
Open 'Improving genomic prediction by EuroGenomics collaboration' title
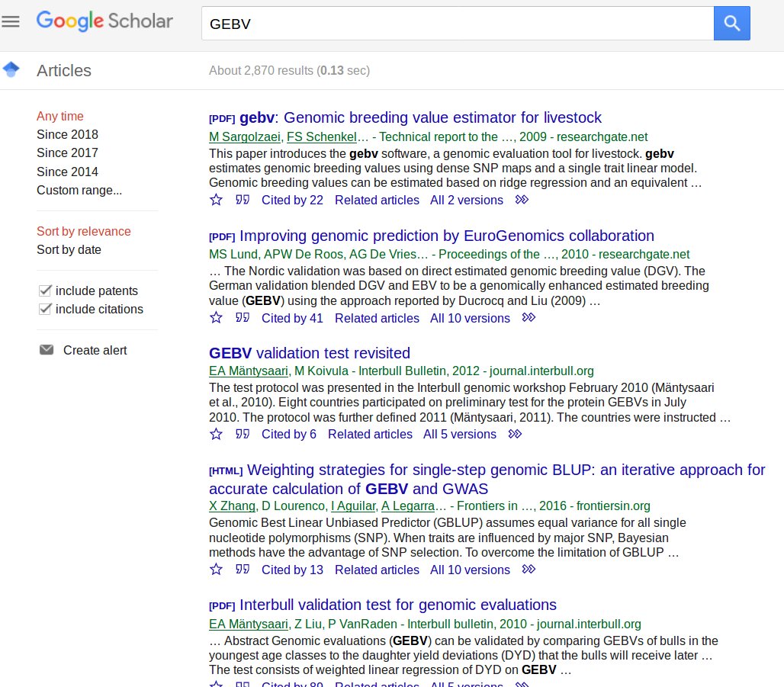(x=447, y=236)
